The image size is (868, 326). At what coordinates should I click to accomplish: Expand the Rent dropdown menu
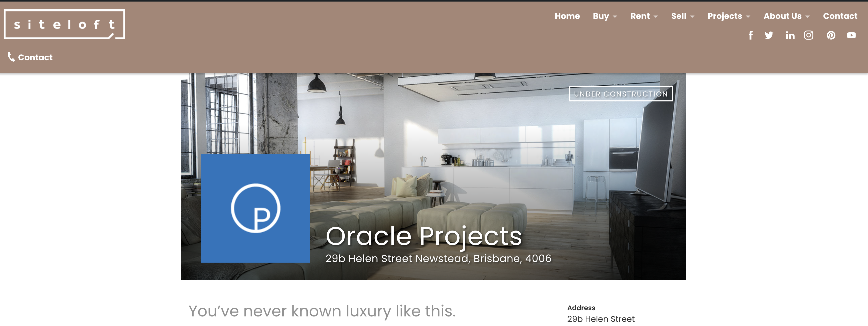[644, 16]
